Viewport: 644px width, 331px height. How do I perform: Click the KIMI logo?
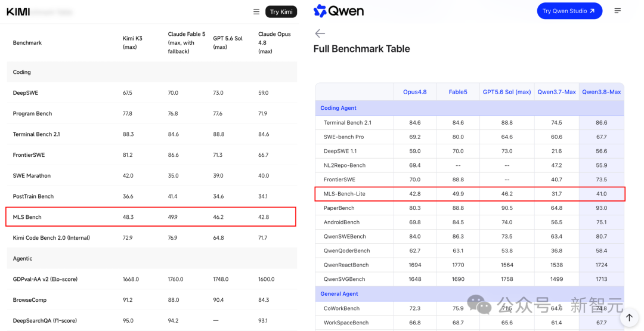[x=18, y=11]
